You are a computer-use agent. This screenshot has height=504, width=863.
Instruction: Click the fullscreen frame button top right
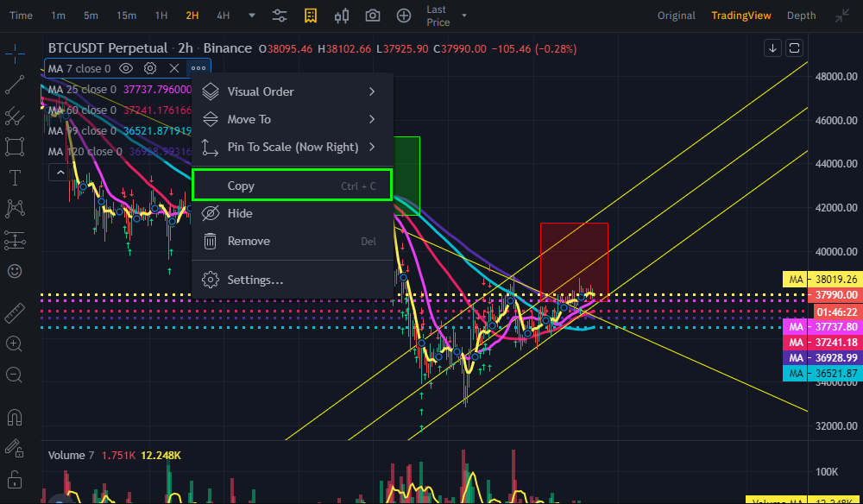click(794, 47)
